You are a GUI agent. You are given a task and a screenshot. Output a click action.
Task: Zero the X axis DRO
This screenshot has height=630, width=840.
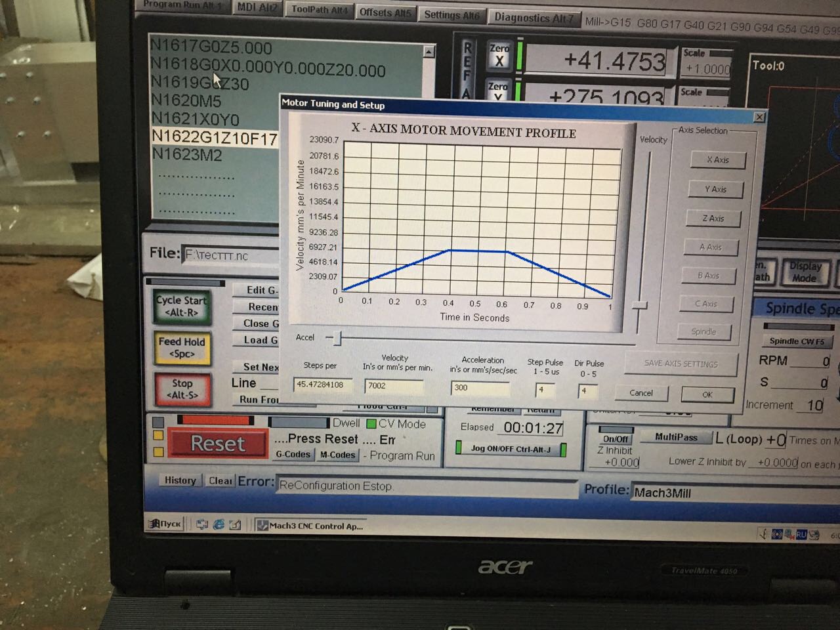pyautogui.click(x=499, y=55)
